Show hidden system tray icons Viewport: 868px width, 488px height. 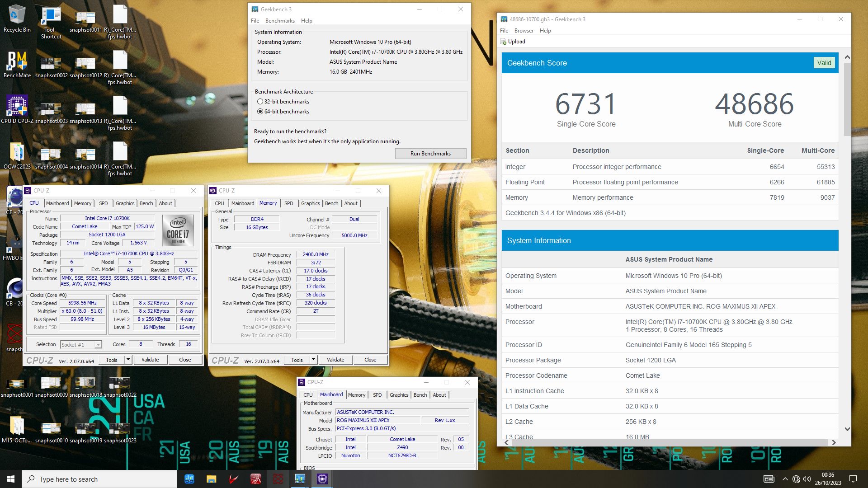[785, 479]
